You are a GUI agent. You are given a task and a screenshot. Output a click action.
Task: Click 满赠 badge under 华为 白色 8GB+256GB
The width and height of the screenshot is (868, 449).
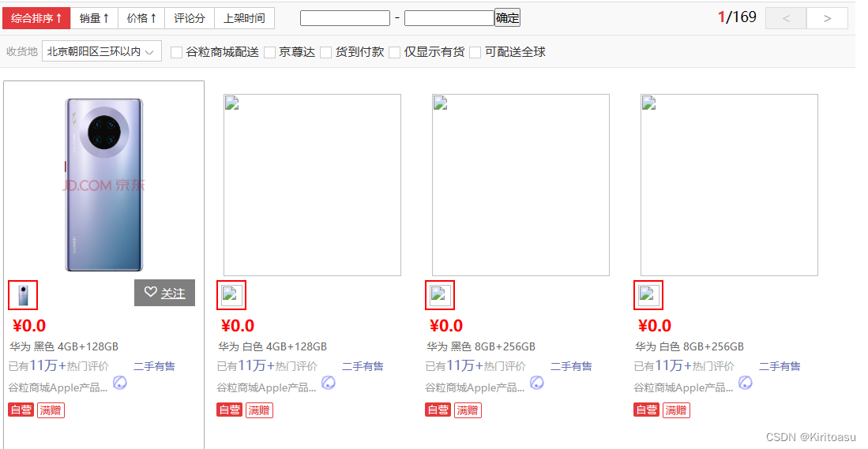[676, 410]
